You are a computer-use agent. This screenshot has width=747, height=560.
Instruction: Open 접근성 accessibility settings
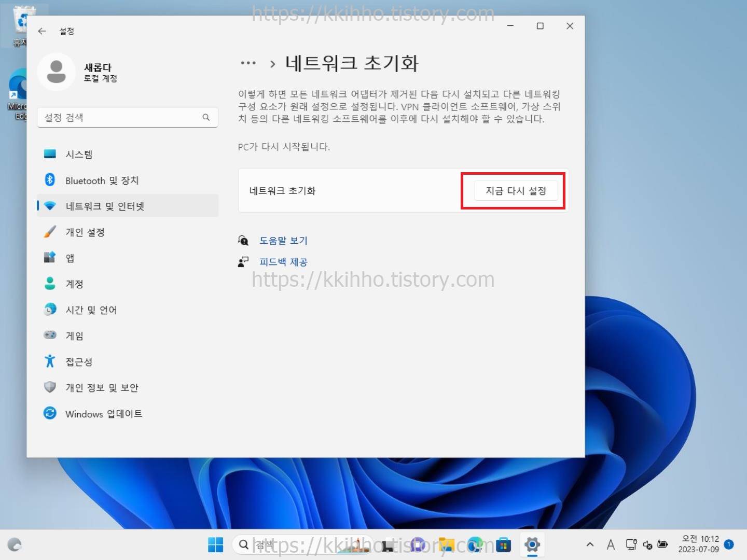pyautogui.click(x=128, y=361)
